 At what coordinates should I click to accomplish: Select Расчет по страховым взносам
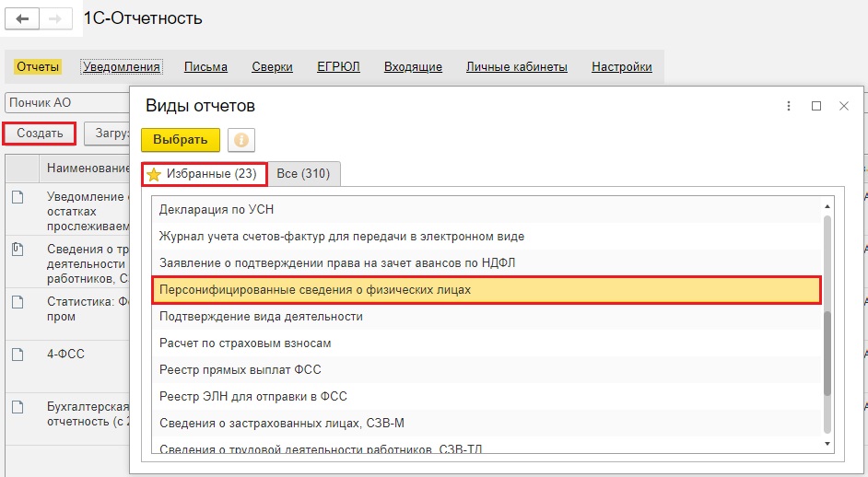coord(487,343)
